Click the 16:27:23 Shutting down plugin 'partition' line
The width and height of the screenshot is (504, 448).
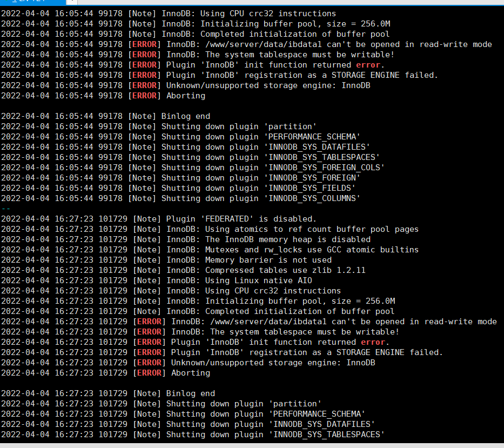[x=162, y=405]
